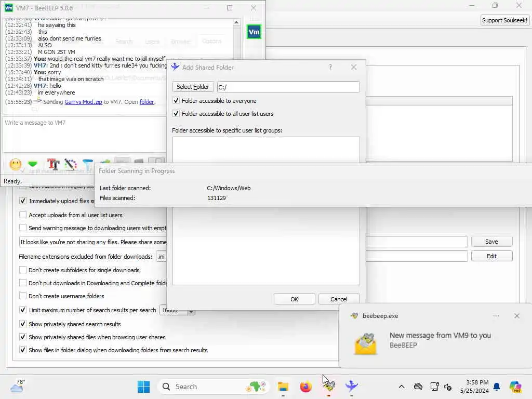Click the muted volume tray icon

[x=448, y=387]
